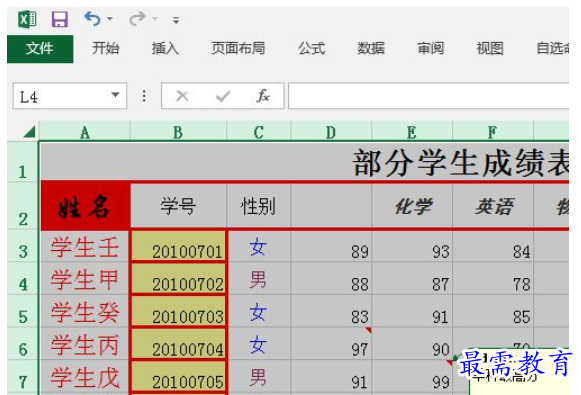Viewport: 581px width, 395px height.
Task: Click the 性别 header cell
Action: 259,206
